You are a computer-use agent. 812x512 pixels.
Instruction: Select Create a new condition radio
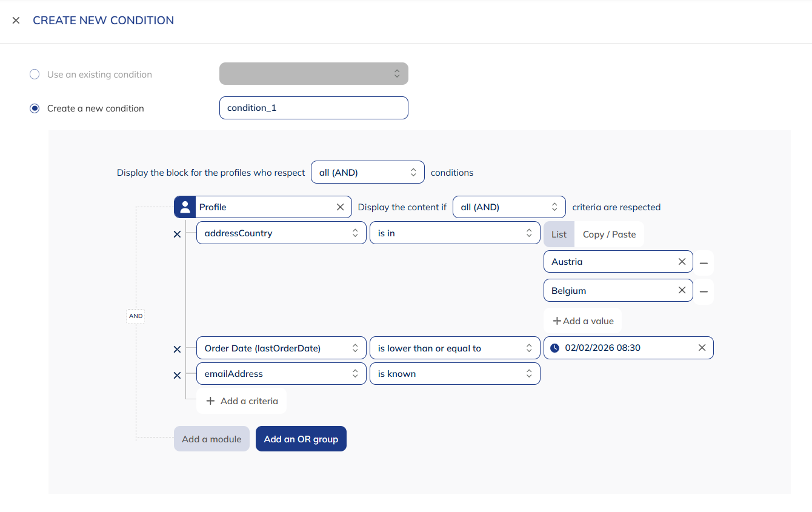[x=35, y=108]
